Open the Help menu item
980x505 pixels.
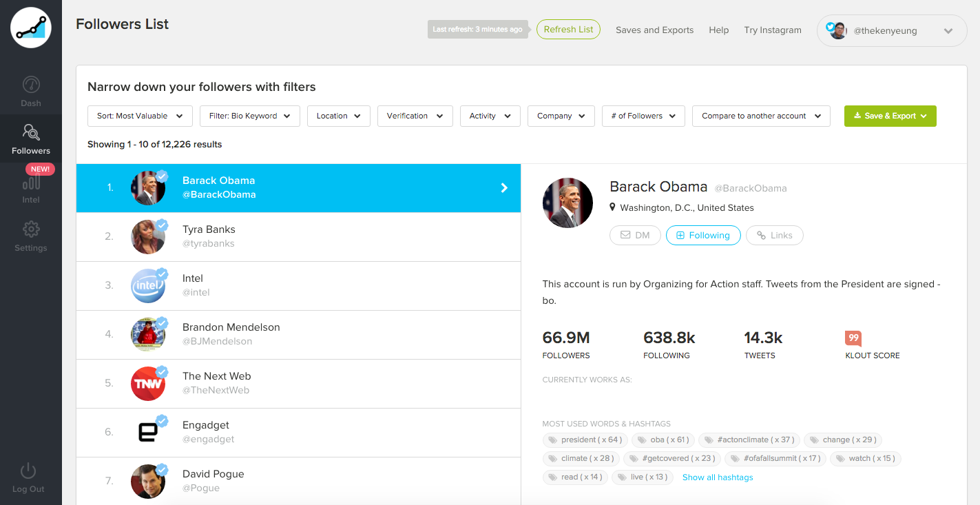pyautogui.click(x=718, y=30)
